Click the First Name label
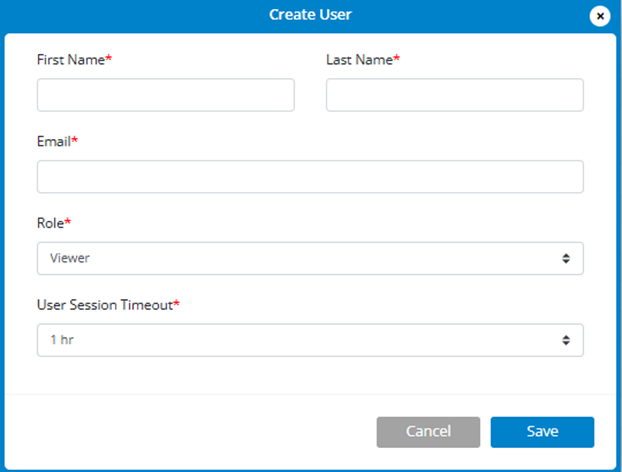Image resolution: width=622 pixels, height=472 pixels. tap(70, 60)
